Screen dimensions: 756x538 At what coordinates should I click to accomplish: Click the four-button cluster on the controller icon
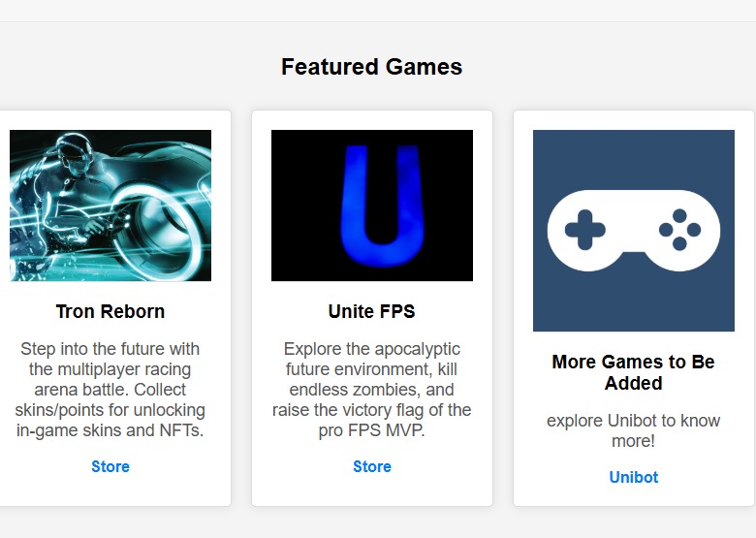679,230
